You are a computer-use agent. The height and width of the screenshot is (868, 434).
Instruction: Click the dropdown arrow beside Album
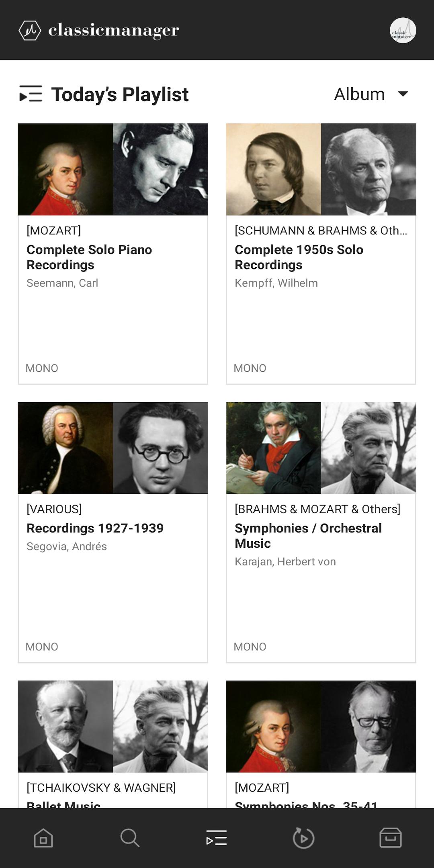[403, 94]
